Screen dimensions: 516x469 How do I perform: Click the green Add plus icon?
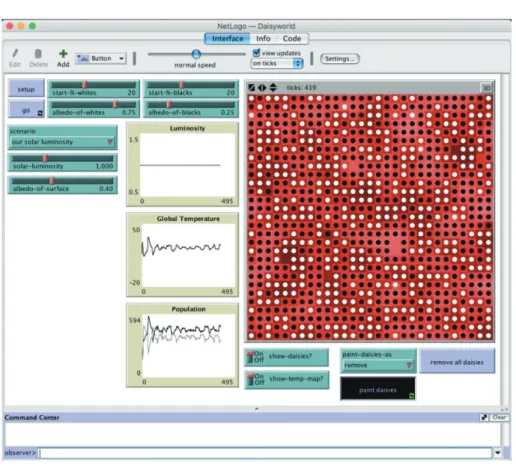63,53
